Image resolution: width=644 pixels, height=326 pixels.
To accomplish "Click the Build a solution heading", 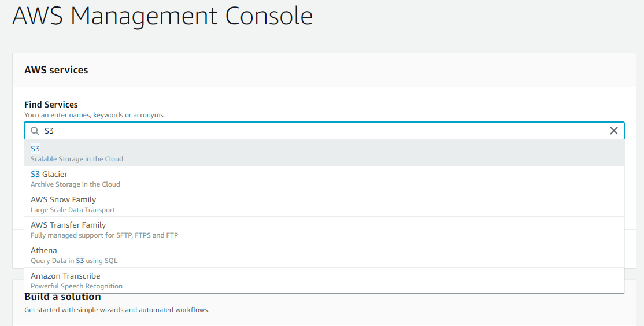I will tap(62, 297).
